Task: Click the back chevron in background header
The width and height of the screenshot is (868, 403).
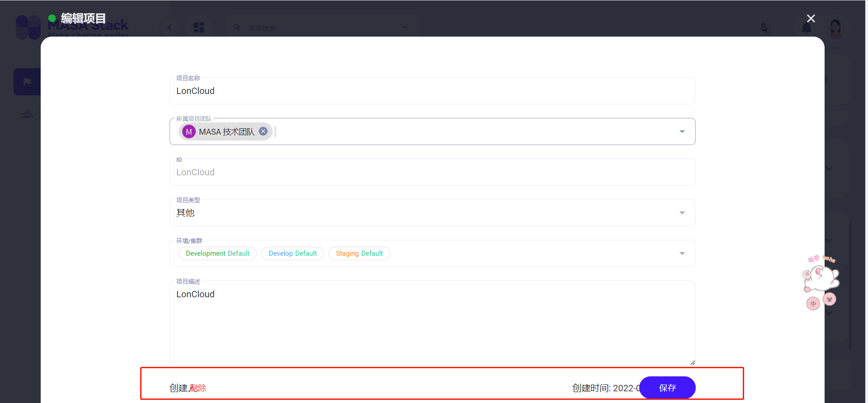Action: coord(170,28)
